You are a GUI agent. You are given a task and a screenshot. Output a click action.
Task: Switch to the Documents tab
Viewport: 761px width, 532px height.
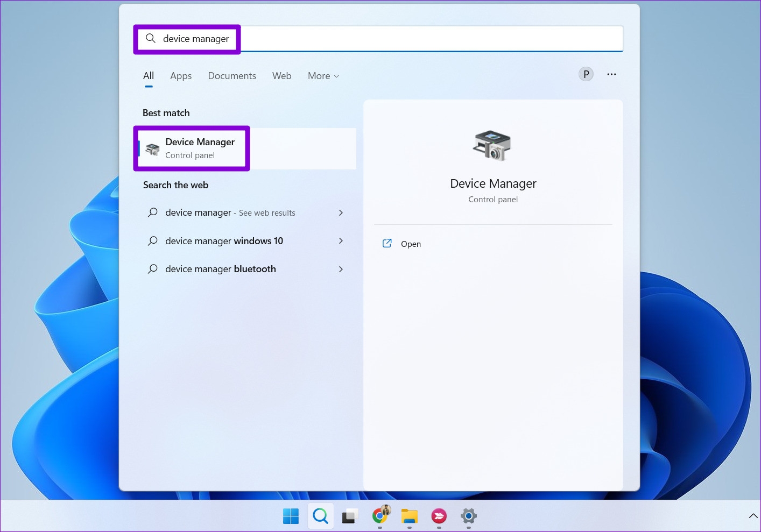(x=231, y=76)
